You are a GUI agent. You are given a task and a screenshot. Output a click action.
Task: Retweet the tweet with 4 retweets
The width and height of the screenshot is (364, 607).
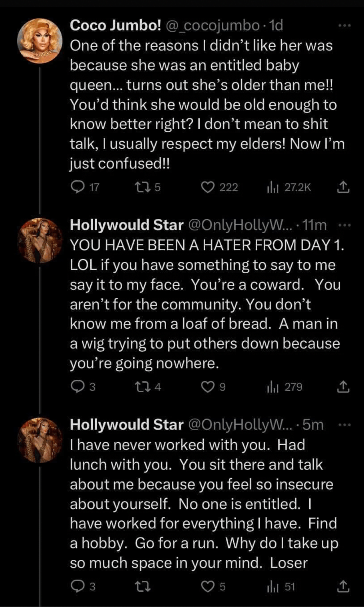(x=142, y=387)
